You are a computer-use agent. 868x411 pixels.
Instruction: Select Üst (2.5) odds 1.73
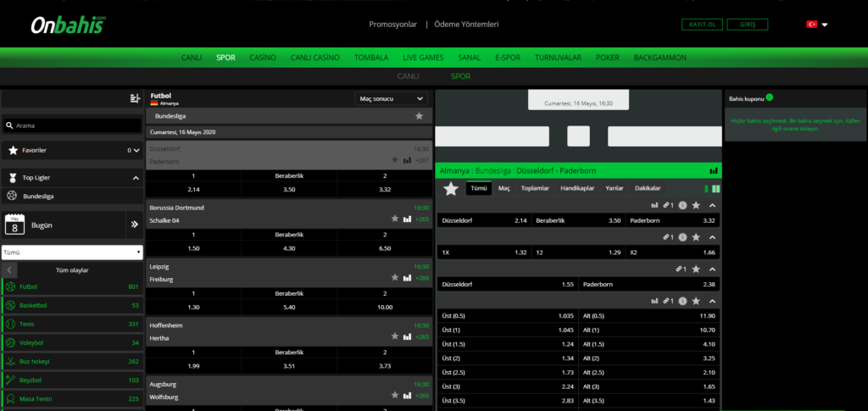pyautogui.click(x=507, y=373)
